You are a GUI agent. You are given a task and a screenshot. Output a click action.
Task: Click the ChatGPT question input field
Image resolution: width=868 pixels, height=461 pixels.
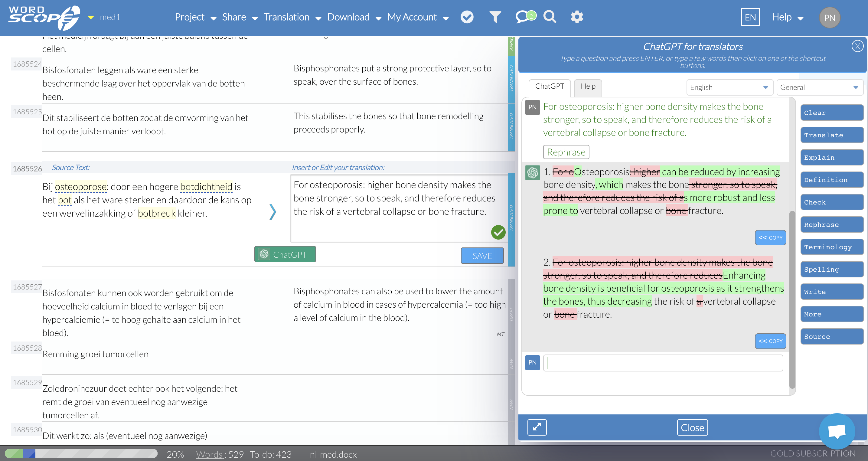click(x=663, y=363)
